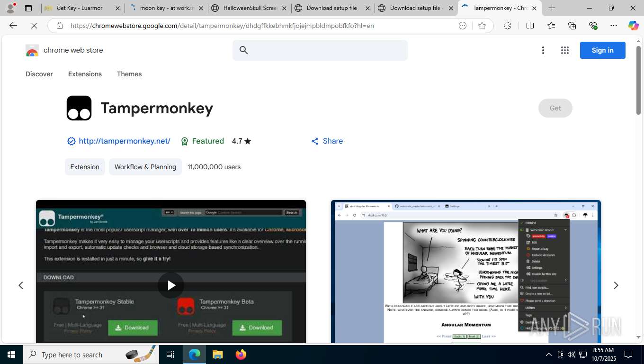
Task: Play the Tampermonkey preview video
Action: tap(171, 285)
